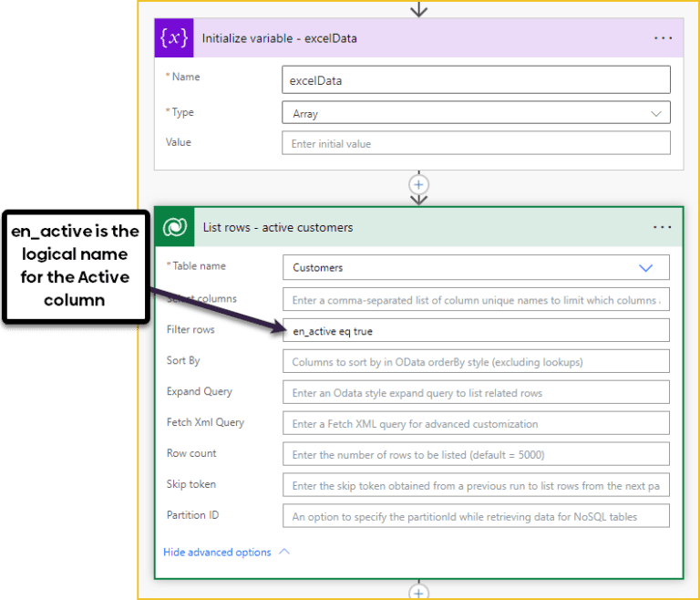Click the Hide advanced options link
The image size is (700, 600).
217,552
